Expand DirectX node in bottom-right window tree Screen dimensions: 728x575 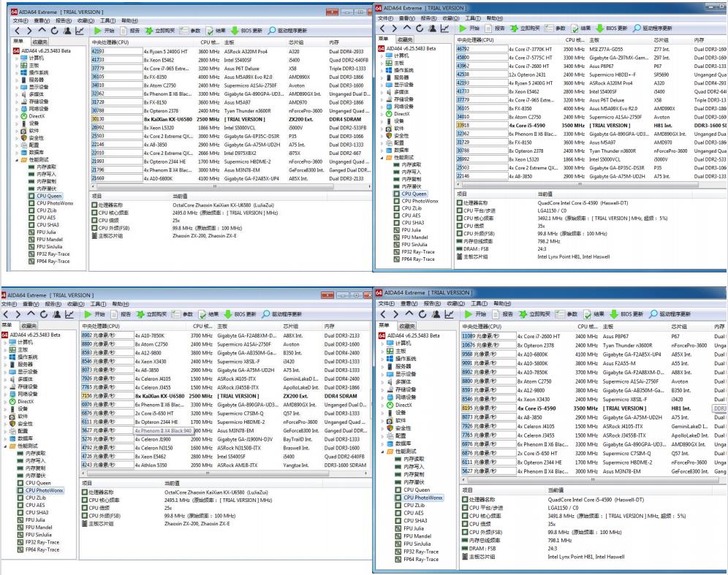coord(384,405)
